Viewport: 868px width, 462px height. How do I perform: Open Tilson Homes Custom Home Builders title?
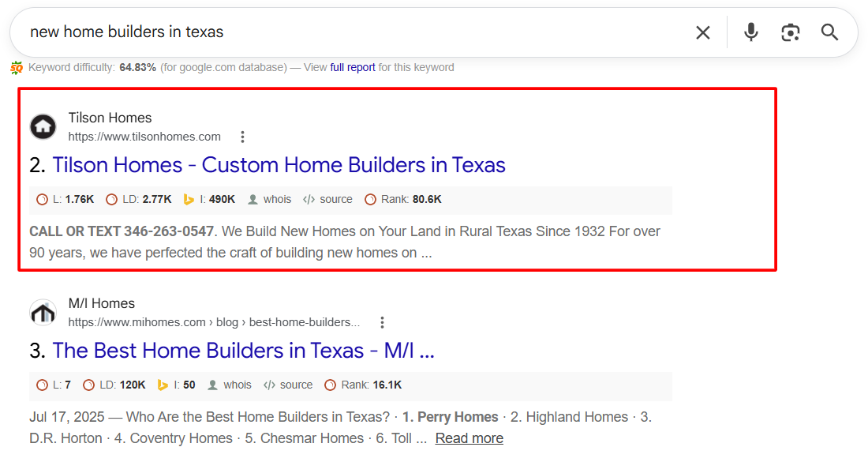[279, 165]
